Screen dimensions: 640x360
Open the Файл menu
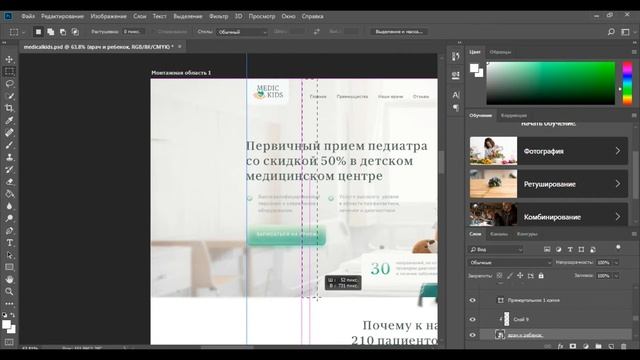(28, 16)
